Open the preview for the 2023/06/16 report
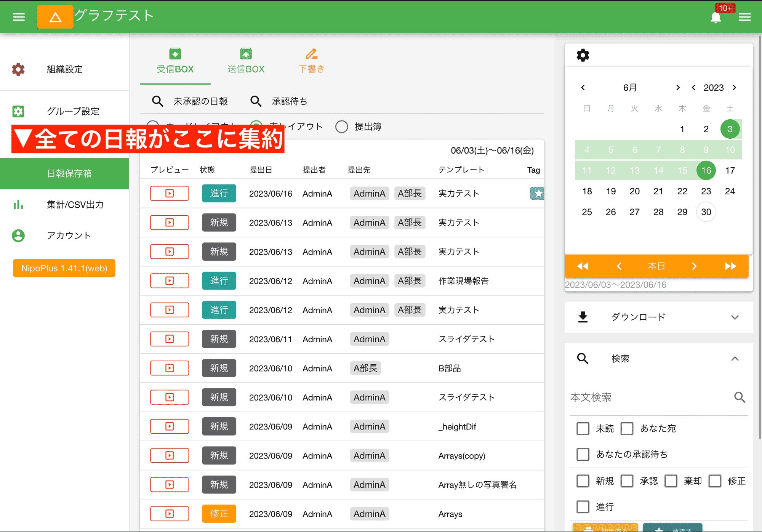The height and width of the screenshot is (532, 762). pyautogui.click(x=169, y=193)
